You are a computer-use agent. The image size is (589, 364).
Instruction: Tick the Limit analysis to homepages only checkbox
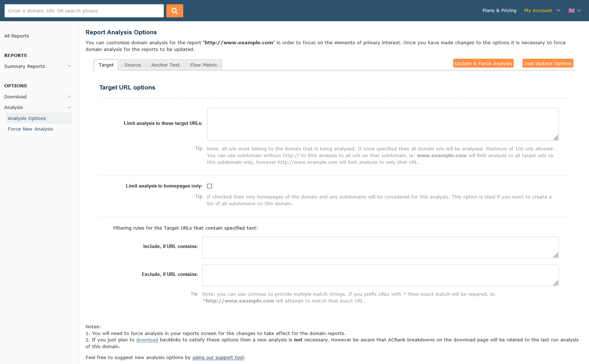pos(209,186)
